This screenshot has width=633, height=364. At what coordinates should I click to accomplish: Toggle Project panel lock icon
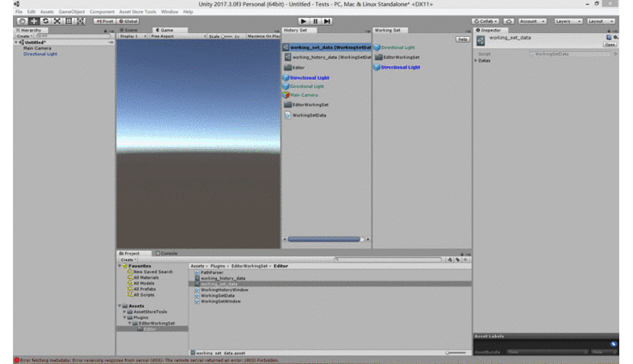click(x=462, y=254)
